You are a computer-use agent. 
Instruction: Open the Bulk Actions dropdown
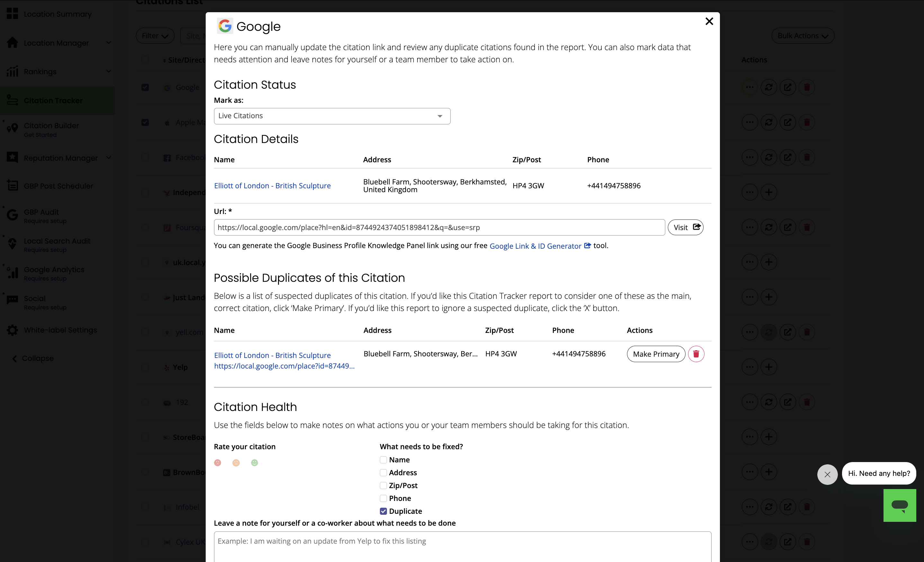pos(803,36)
